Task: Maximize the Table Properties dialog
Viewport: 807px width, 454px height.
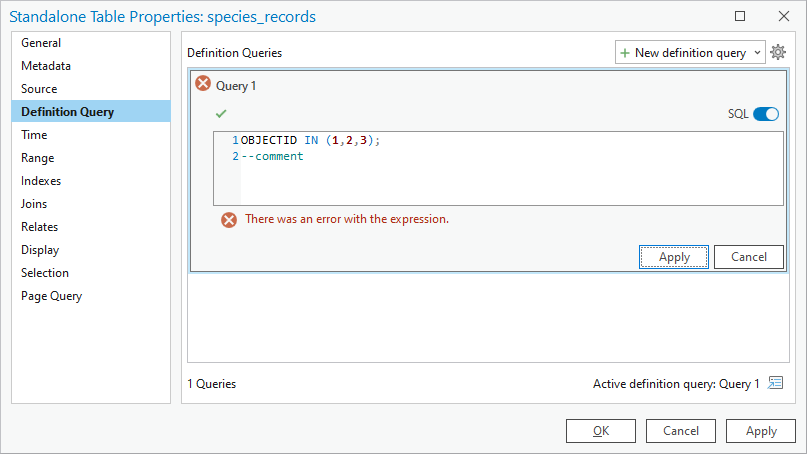Action: (x=740, y=16)
